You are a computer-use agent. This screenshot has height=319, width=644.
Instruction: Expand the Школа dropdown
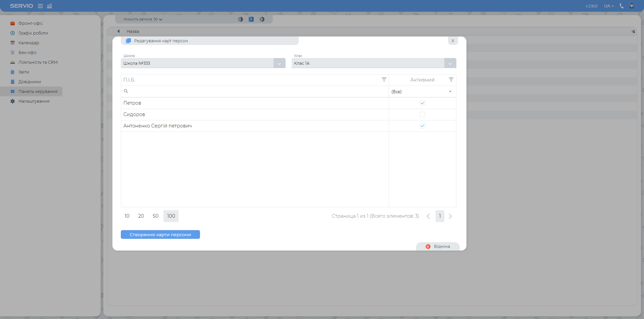click(x=279, y=63)
